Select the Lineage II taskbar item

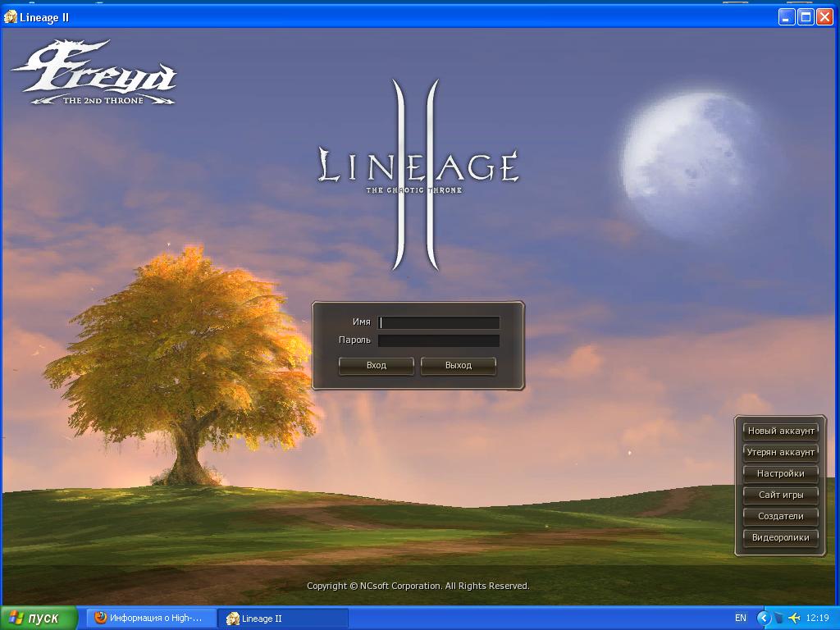[283, 619]
